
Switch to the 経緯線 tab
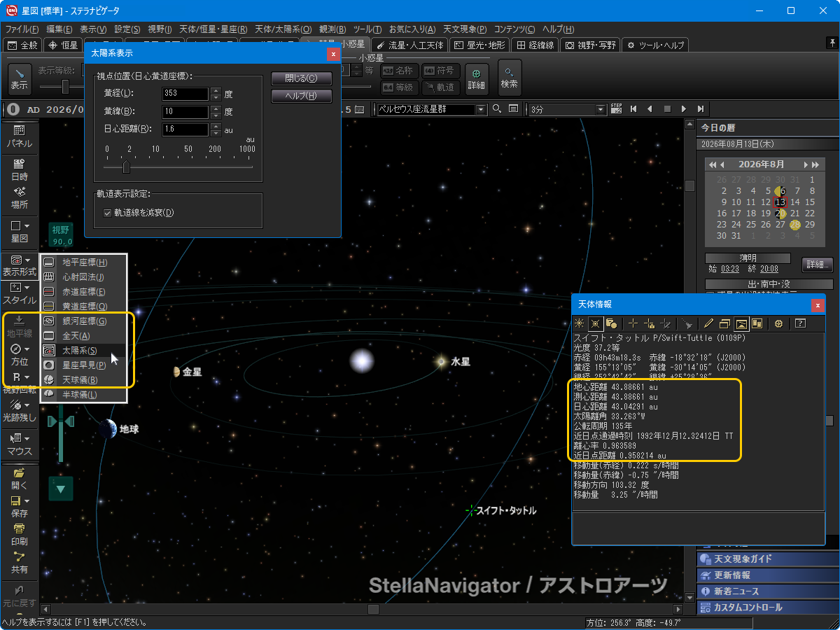(x=535, y=45)
